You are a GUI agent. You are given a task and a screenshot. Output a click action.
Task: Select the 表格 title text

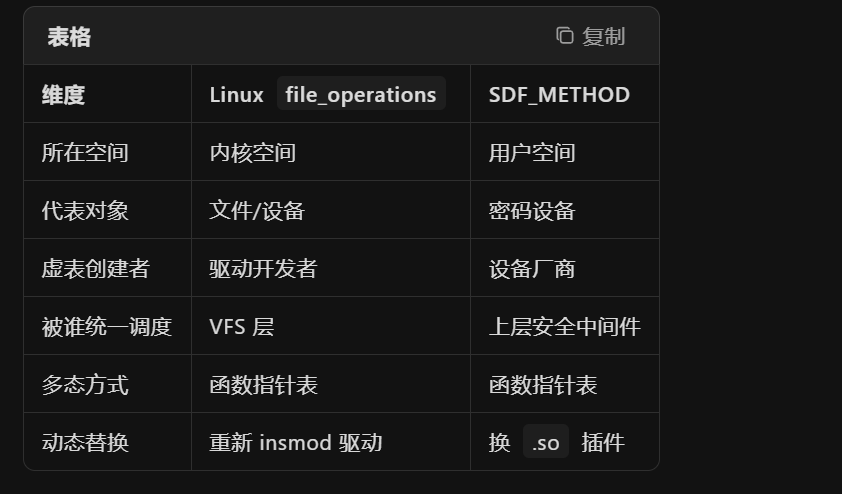[69, 37]
